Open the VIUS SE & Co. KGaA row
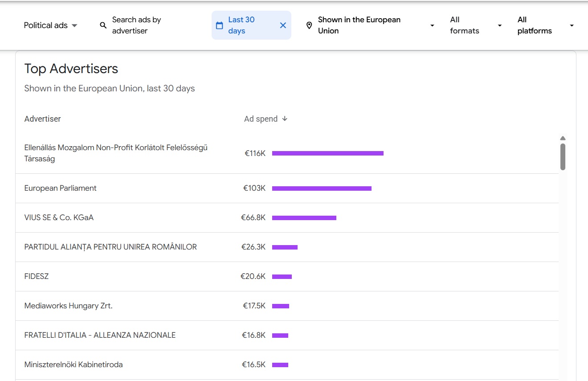588x381 pixels. pyautogui.click(x=287, y=218)
